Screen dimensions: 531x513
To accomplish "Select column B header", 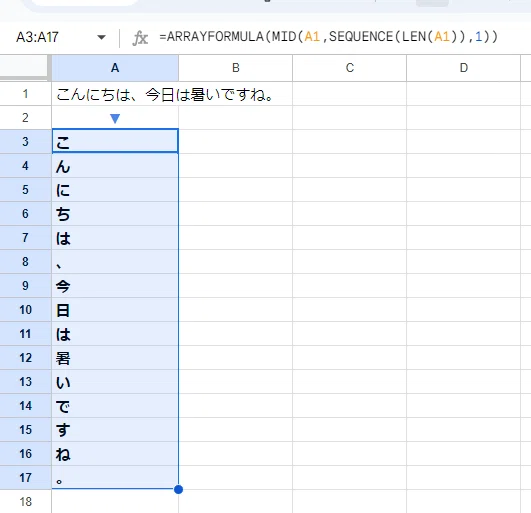I will (x=236, y=68).
